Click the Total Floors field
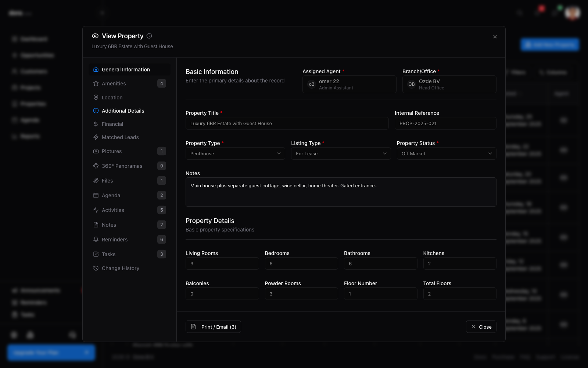Image resolution: width=588 pixels, height=368 pixels. pos(460,294)
